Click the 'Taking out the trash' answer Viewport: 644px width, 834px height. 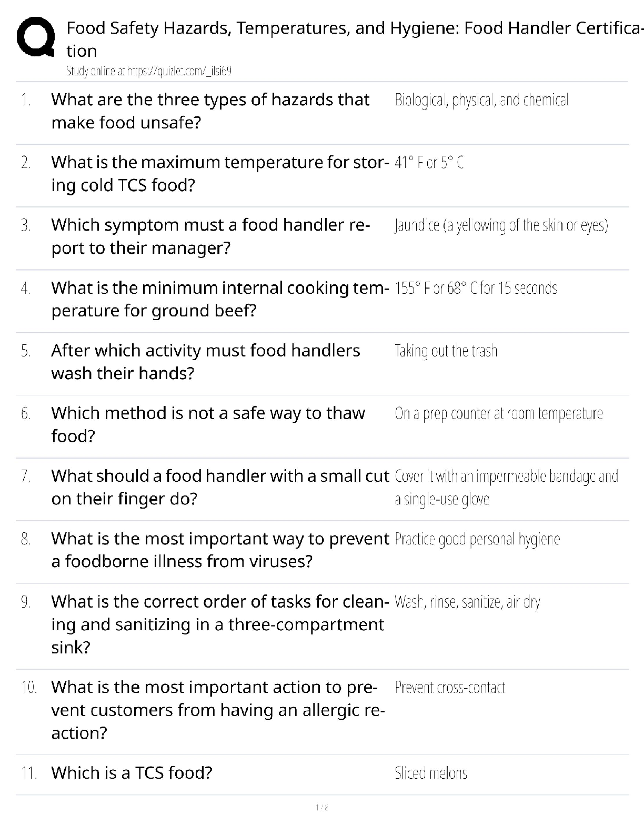pos(446,351)
